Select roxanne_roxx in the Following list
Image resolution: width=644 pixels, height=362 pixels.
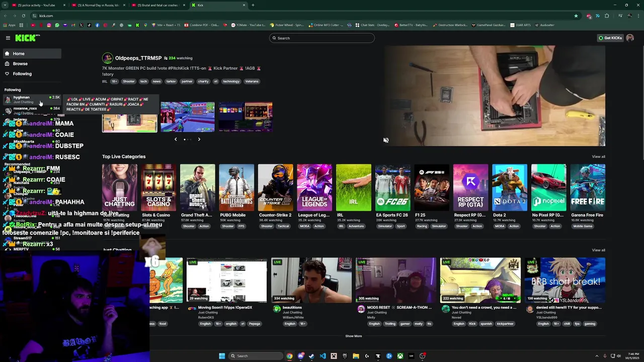[x=31, y=110]
